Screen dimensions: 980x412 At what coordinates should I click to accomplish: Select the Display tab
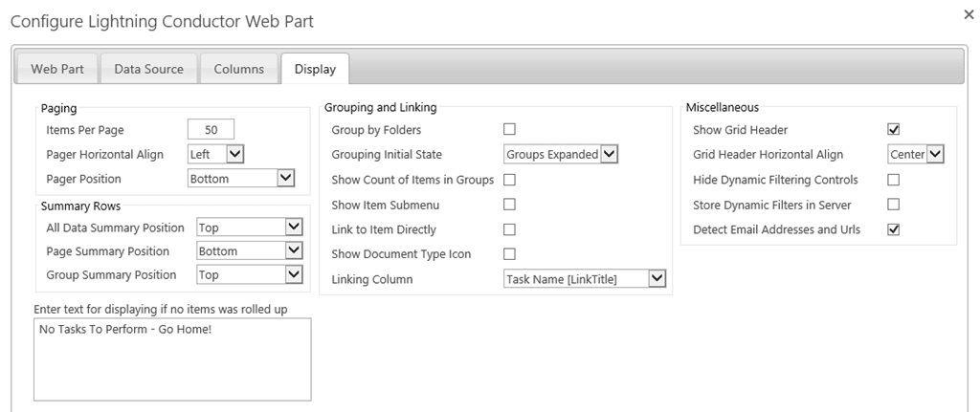coord(315,69)
